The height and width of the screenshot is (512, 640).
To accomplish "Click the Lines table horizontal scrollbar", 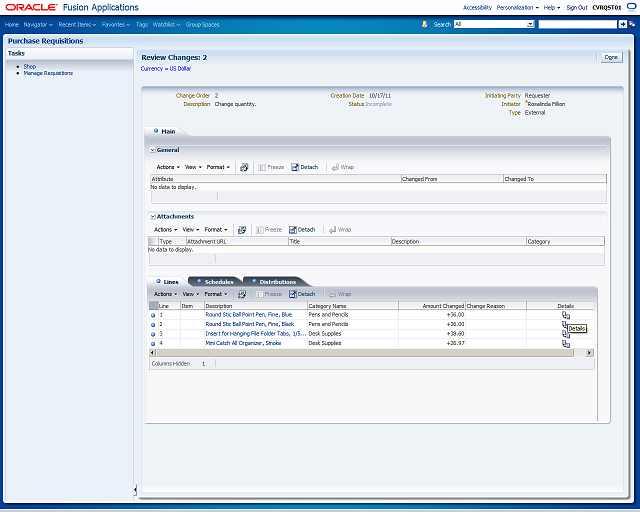I will [x=364, y=353].
